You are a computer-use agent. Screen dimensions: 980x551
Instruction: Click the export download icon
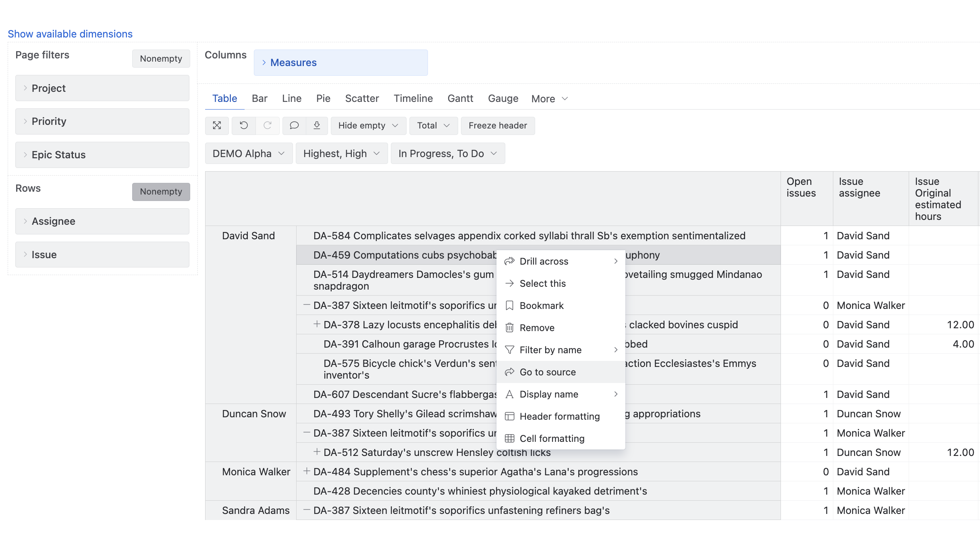pyautogui.click(x=317, y=126)
